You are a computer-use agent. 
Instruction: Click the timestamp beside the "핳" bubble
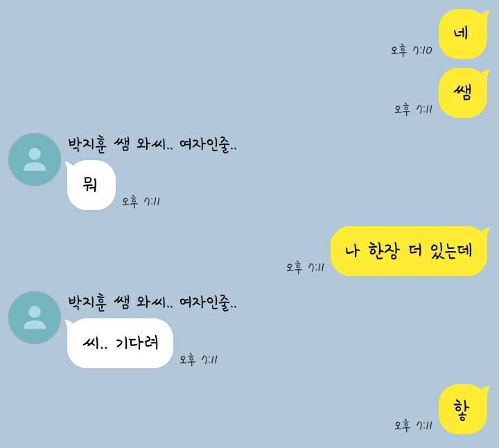coord(413,425)
